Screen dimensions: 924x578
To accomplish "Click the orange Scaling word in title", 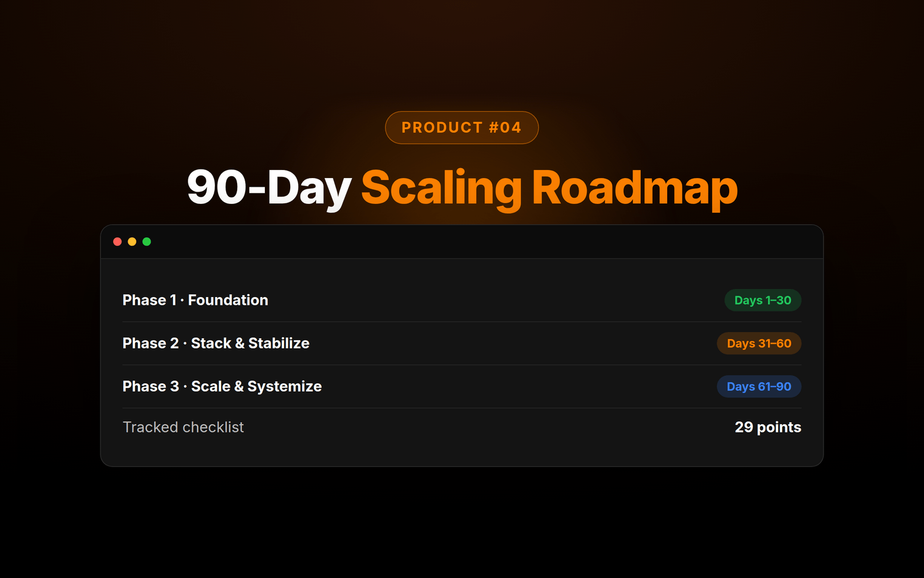I will click(442, 189).
